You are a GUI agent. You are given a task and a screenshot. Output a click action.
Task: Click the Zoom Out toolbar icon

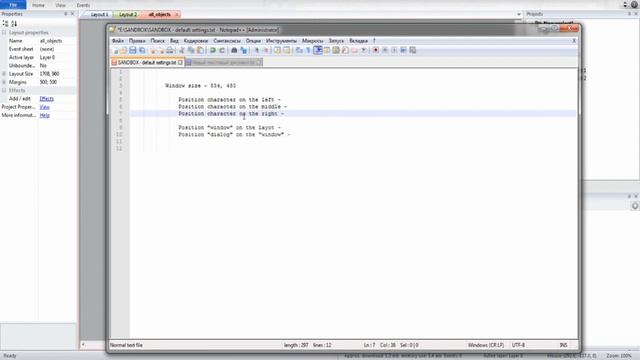coord(266,50)
